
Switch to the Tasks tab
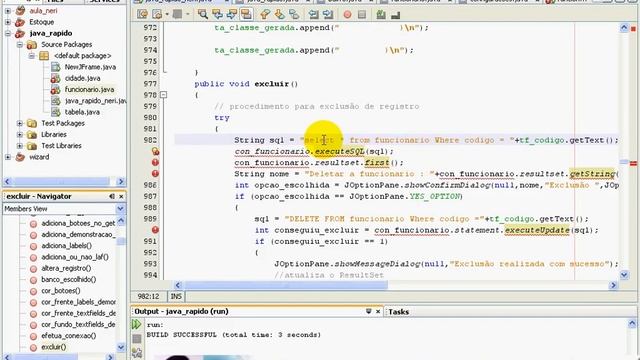coord(398,312)
